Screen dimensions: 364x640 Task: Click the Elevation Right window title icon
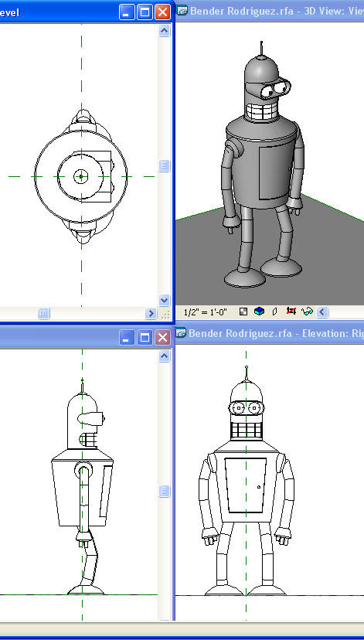point(181,333)
